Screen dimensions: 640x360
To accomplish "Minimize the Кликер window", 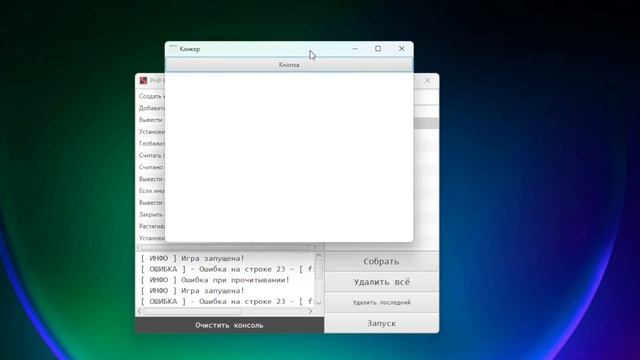I will tap(355, 49).
